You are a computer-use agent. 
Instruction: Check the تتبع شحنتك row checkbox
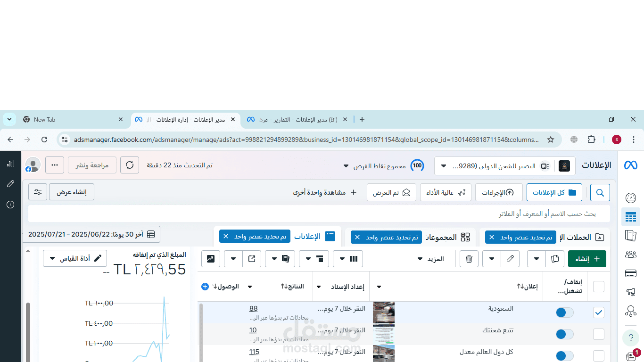tap(599, 334)
